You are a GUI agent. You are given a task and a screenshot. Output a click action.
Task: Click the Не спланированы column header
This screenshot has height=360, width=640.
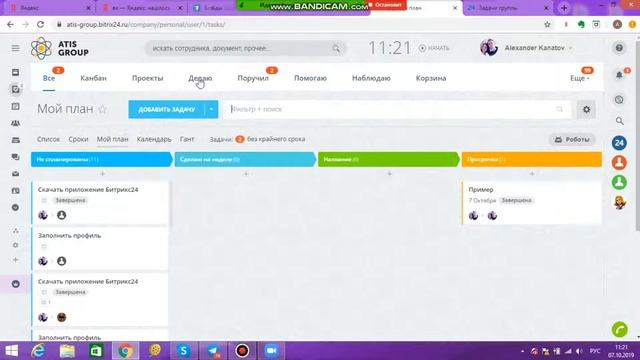101,159
